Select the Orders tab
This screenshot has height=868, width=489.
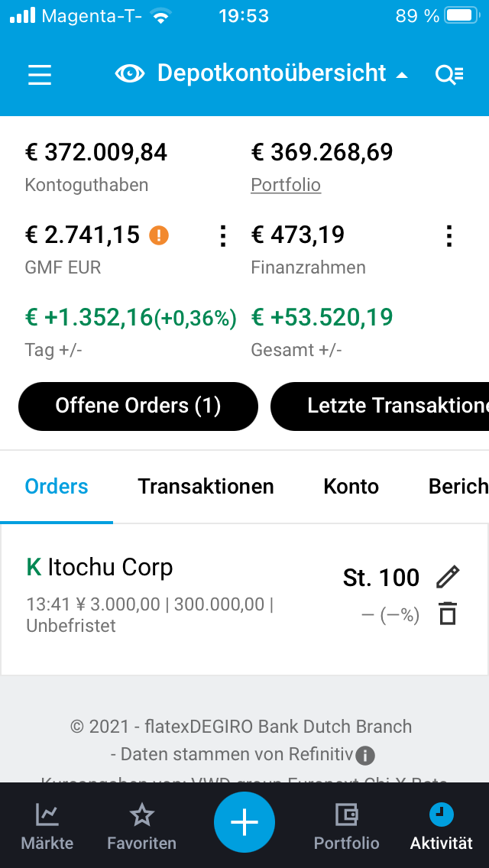click(57, 487)
